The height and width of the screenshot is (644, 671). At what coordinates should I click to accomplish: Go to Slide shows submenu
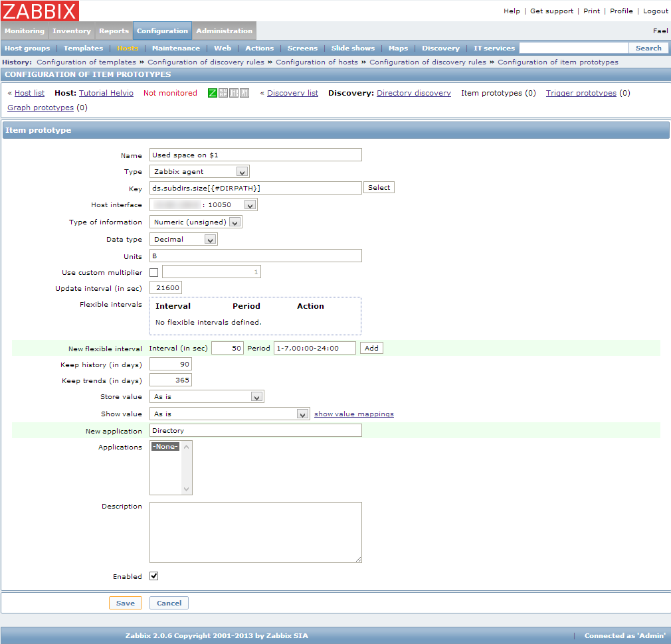[353, 48]
